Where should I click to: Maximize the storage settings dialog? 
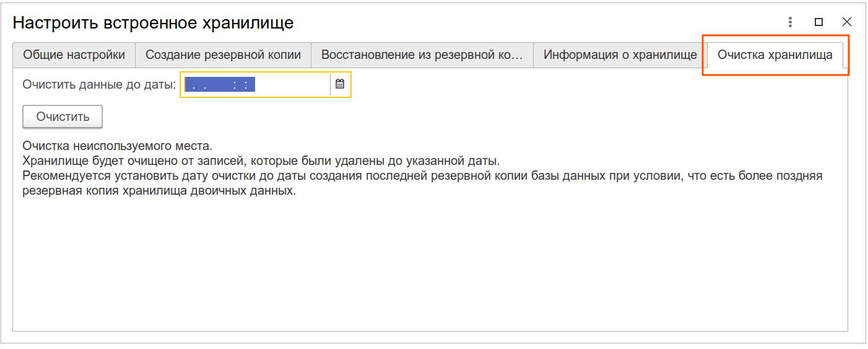(x=818, y=22)
